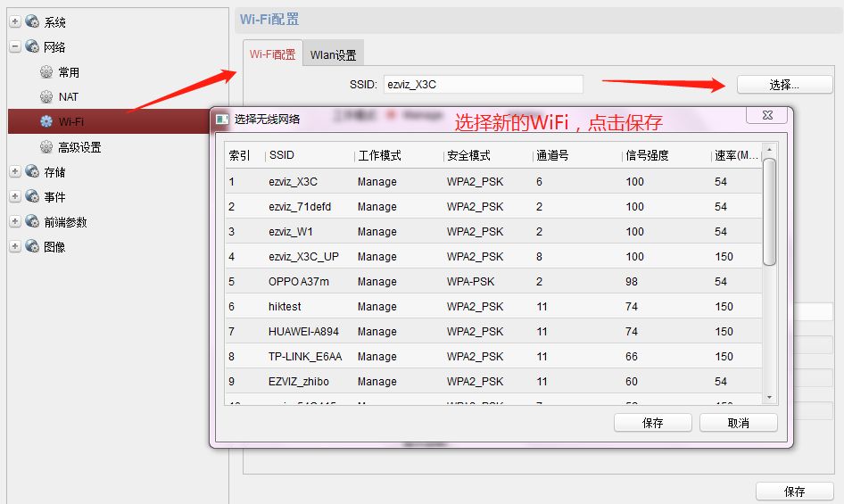The height and width of the screenshot is (504, 844).
Task: Click 取消 to dismiss the dialog
Action: coord(738,423)
